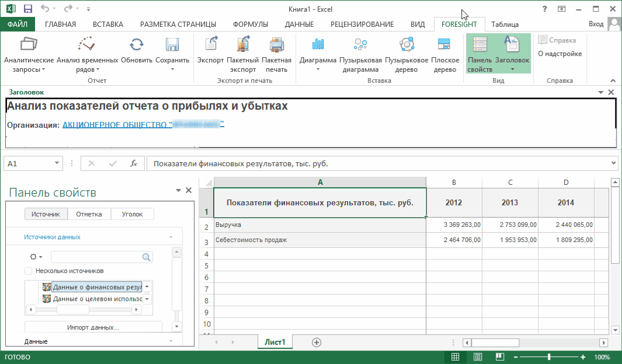Insert a Пузырьковое дерево chart

coord(406,45)
